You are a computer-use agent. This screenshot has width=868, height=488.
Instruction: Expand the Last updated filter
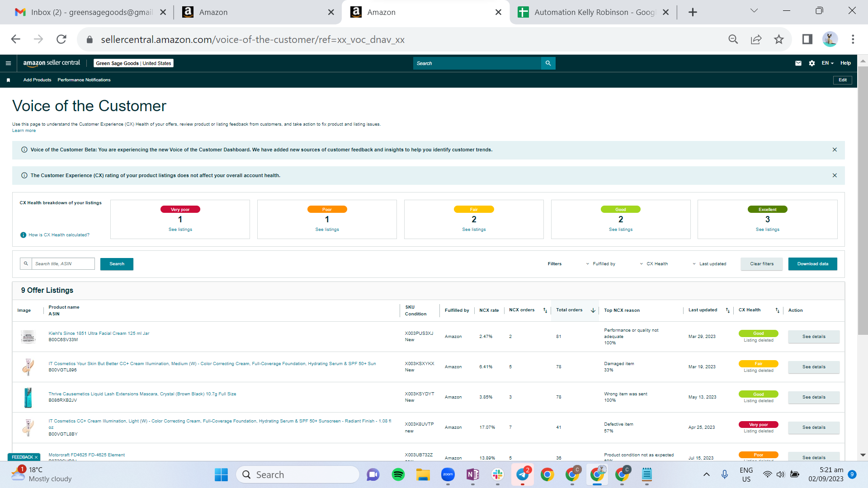(x=709, y=264)
